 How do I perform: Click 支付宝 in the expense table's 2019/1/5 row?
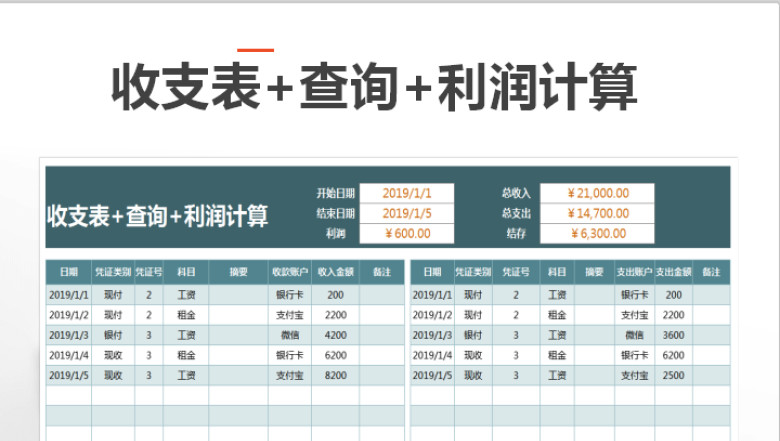[x=634, y=375]
